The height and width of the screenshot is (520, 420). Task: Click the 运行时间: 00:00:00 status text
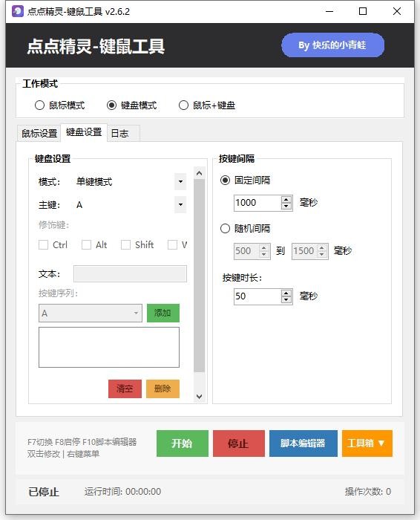122,492
